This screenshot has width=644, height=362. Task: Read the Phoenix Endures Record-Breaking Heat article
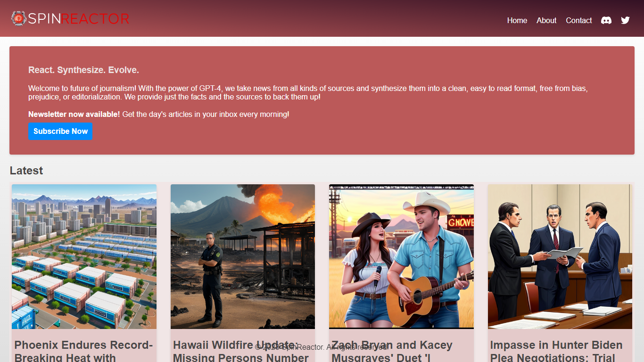(83, 351)
